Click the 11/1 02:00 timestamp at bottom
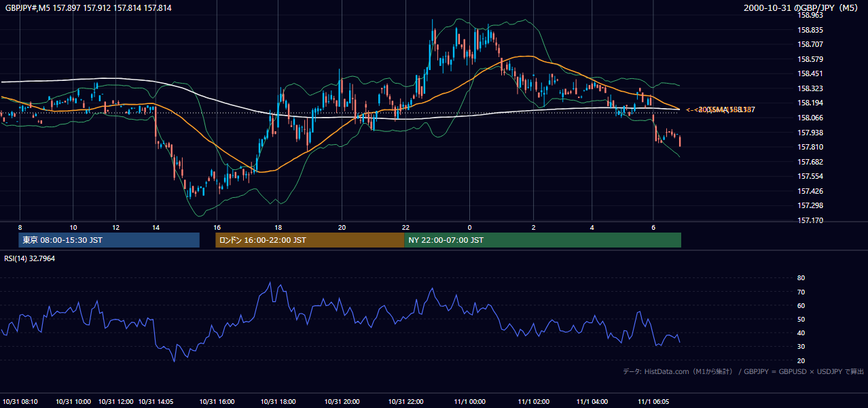 533,402
